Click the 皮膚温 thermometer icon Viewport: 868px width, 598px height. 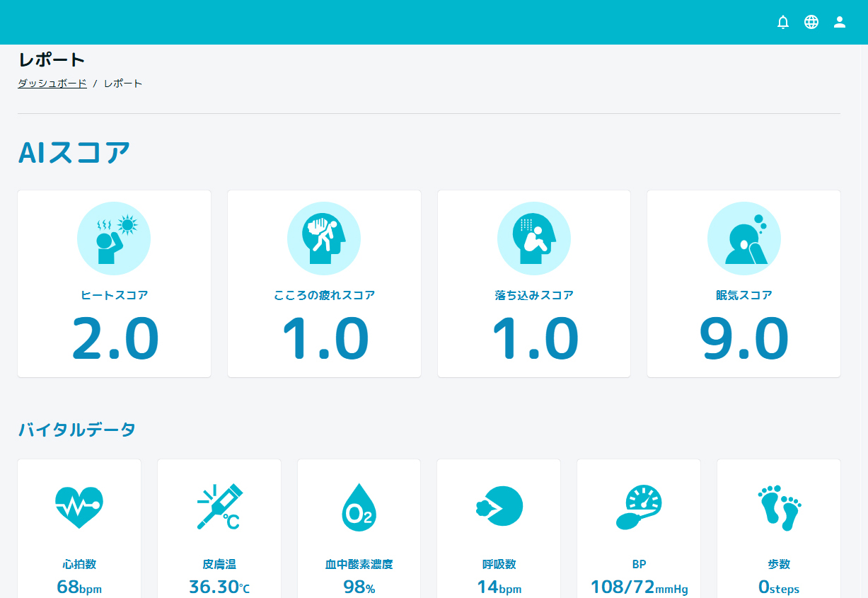[x=219, y=507]
